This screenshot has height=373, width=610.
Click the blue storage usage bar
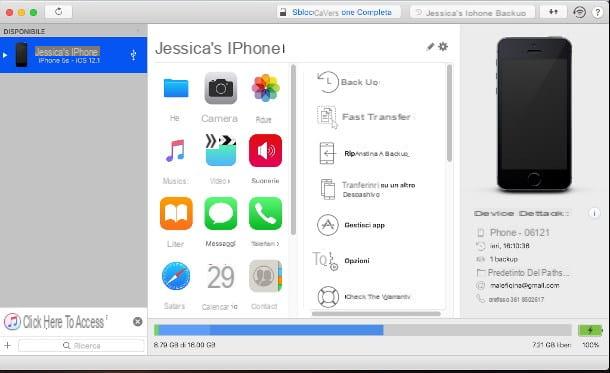tap(269, 330)
